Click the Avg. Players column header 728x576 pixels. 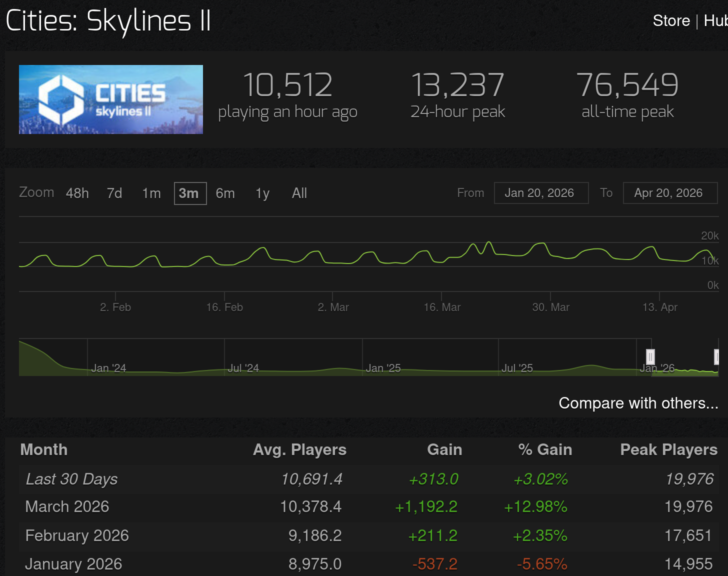click(x=299, y=449)
